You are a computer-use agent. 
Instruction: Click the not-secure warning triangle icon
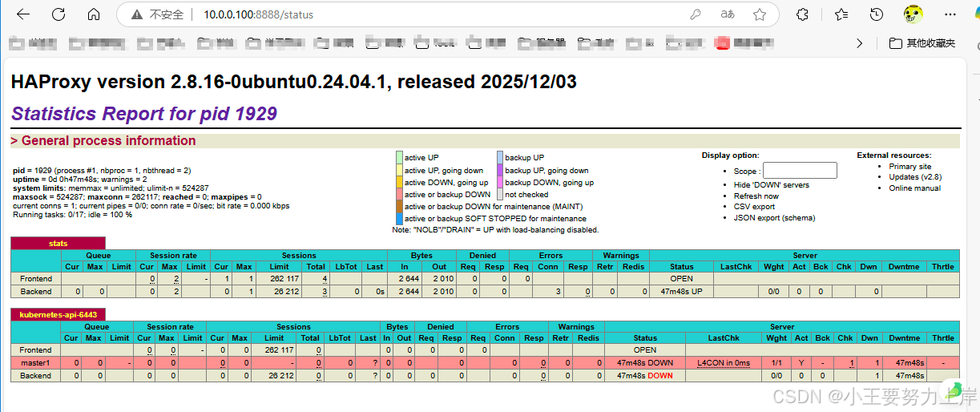139,14
